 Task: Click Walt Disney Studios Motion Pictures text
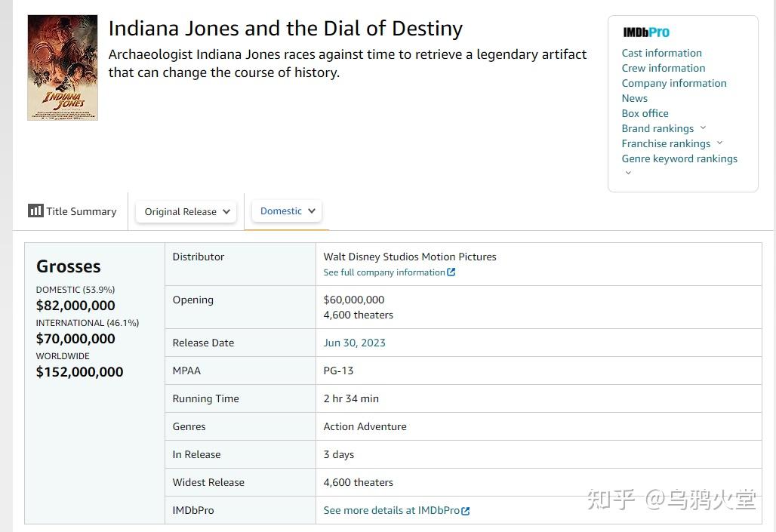pos(410,257)
